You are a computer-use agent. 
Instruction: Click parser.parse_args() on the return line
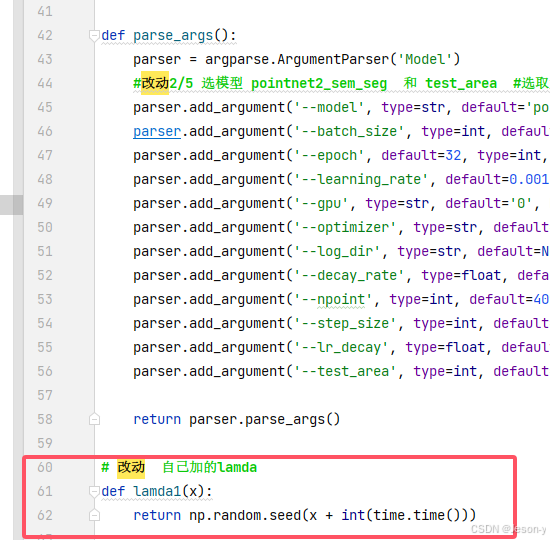click(x=265, y=420)
